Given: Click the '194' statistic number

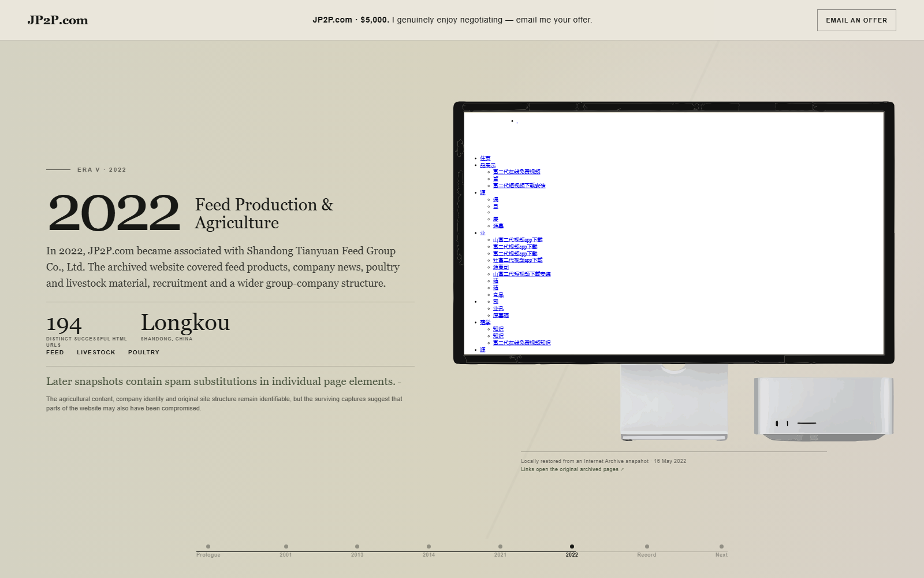Looking at the screenshot, I should (x=64, y=324).
